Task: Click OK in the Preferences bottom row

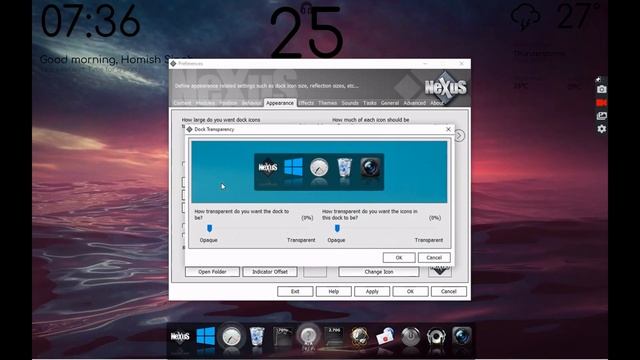Action: (410, 291)
